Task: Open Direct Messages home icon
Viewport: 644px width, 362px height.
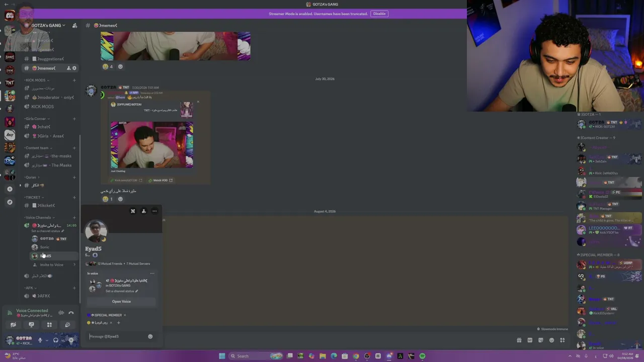Action: [10, 16]
